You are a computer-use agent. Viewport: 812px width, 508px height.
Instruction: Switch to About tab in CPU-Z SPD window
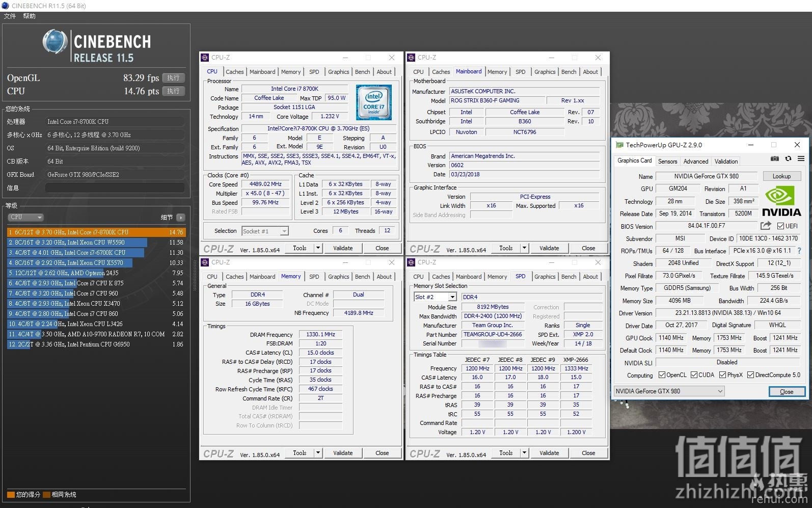[x=590, y=277]
